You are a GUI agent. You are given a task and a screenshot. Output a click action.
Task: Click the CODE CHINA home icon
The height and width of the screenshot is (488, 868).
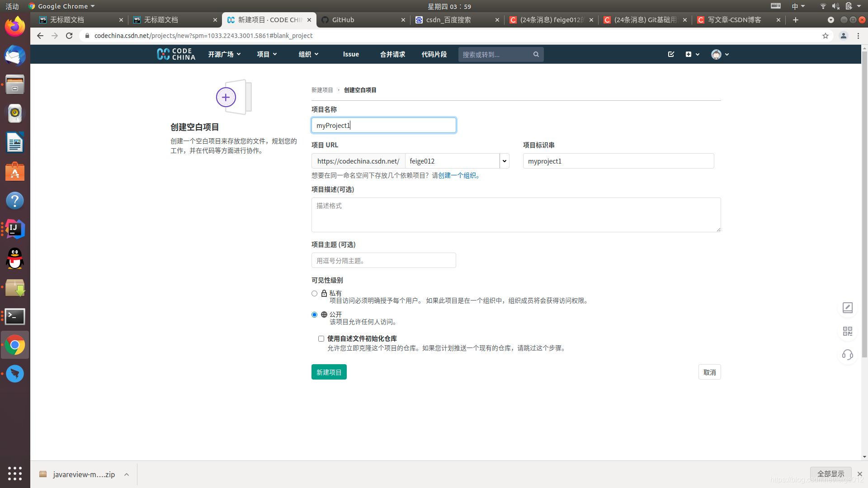175,54
